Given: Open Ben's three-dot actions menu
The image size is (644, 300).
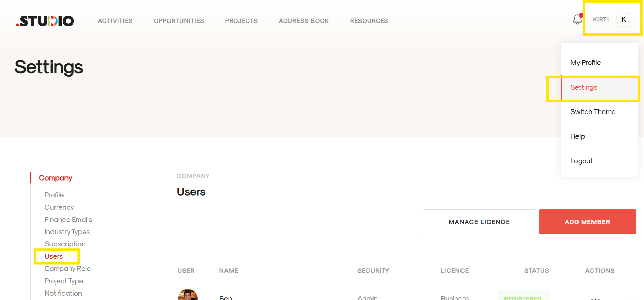Looking at the screenshot, I should coord(595,298).
